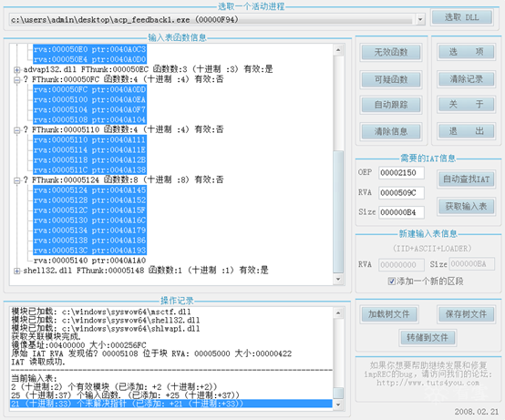Image resolution: width=505 pixels, height=420 pixels.
Task: Click the import tree scroll-down arrow
Action: point(338,279)
